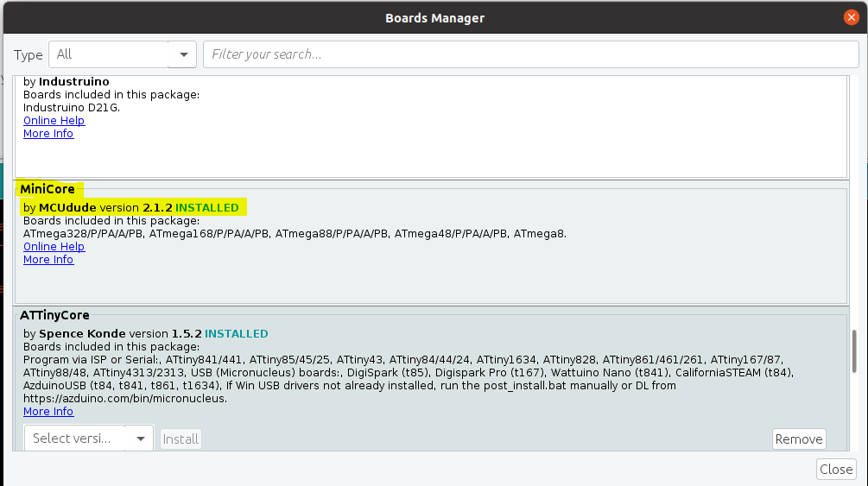
Task: Click the text 'by MCUdude version 2.1.2 INSTALLED'
Action: (131, 207)
